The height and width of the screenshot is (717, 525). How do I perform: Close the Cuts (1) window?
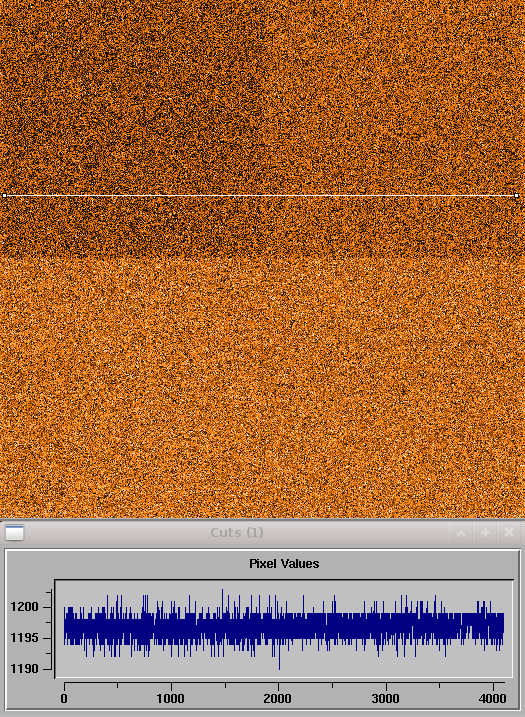509,533
